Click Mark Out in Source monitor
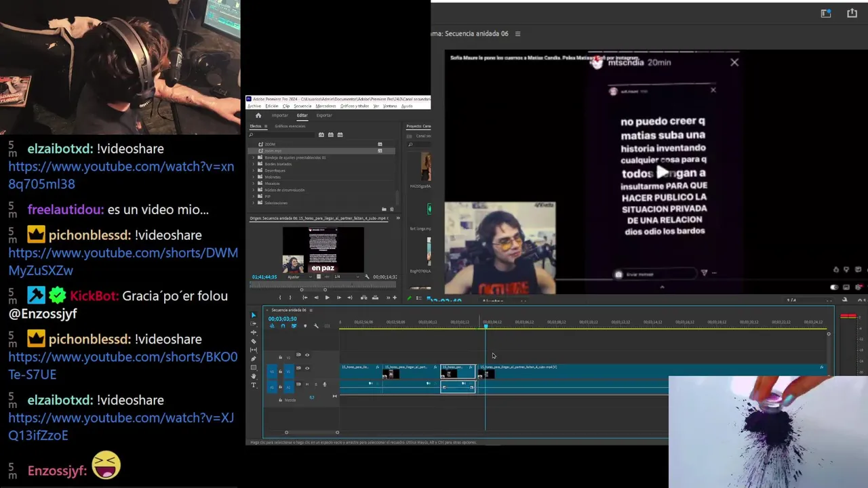 point(290,298)
